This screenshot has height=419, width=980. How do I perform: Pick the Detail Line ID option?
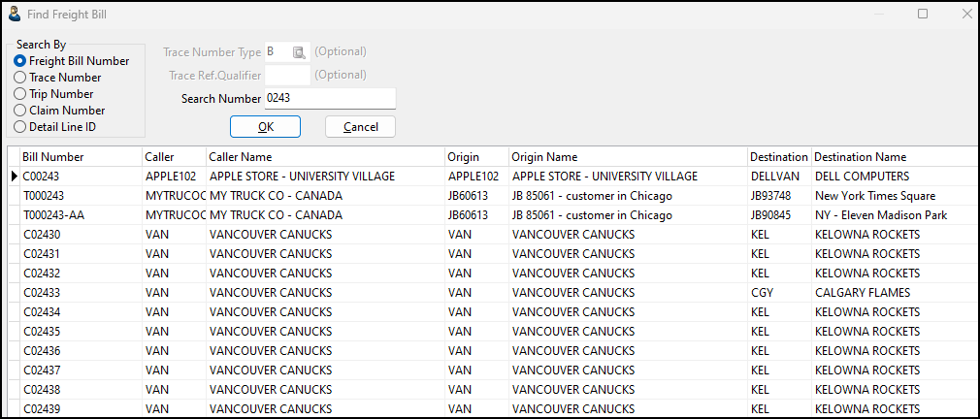coord(19,127)
